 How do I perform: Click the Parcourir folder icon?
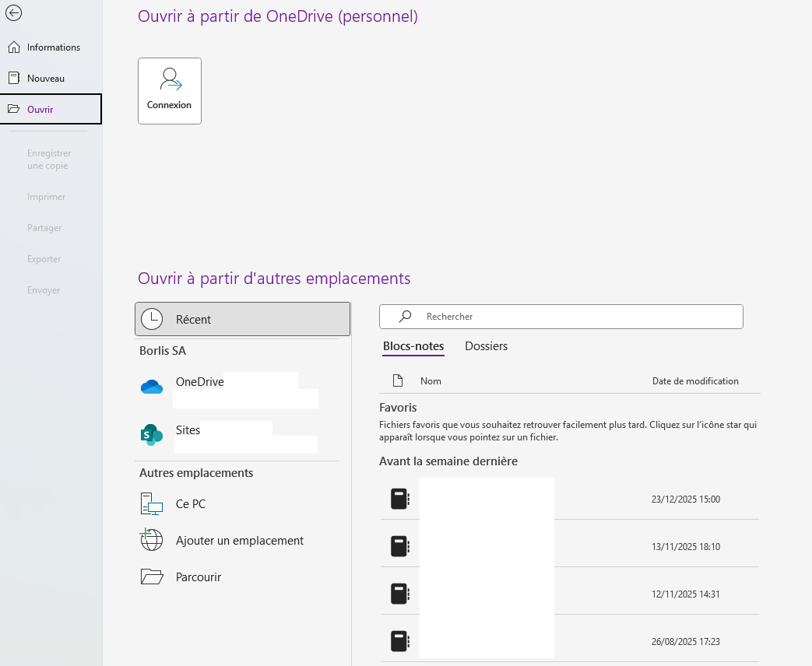coord(152,577)
